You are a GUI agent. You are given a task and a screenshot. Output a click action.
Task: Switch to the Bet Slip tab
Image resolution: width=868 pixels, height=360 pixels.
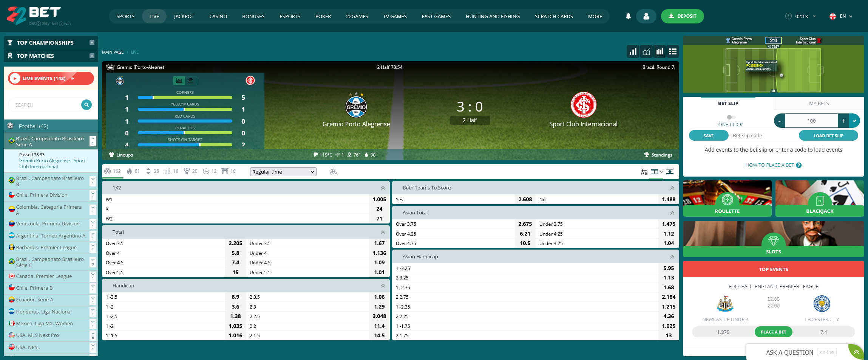pyautogui.click(x=728, y=103)
